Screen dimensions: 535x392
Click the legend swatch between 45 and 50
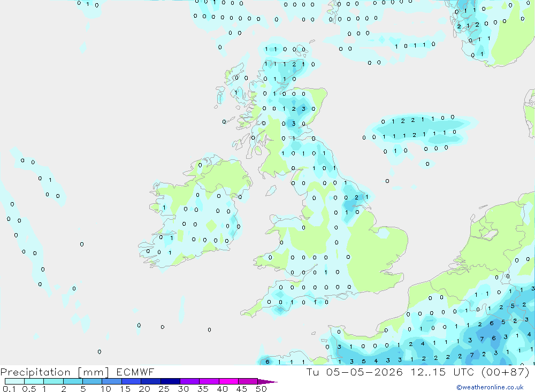click(x=248, y=381)
